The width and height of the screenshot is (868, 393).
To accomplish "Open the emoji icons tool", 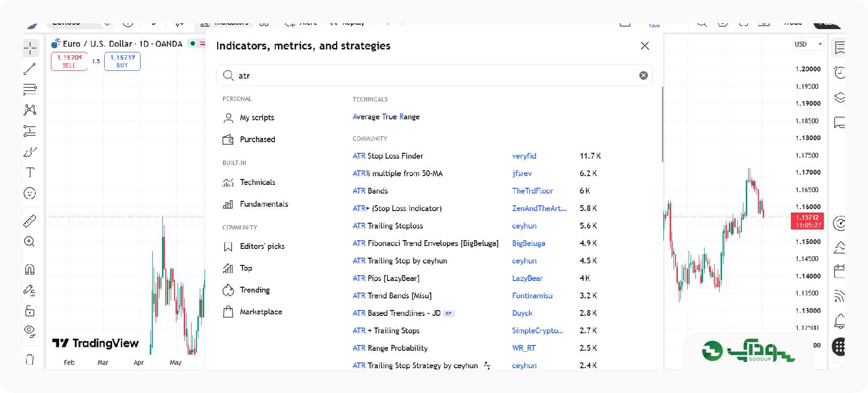I will coord(30,194).
